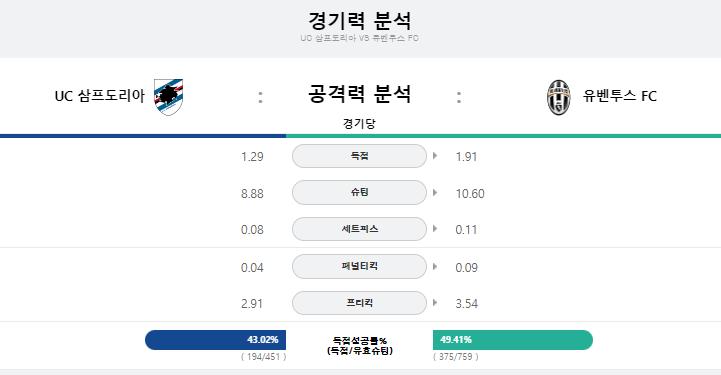This screenshot has height=375, width=721.
Task: Click the arrow next to 득점 pill
Action: pos(435,156)
